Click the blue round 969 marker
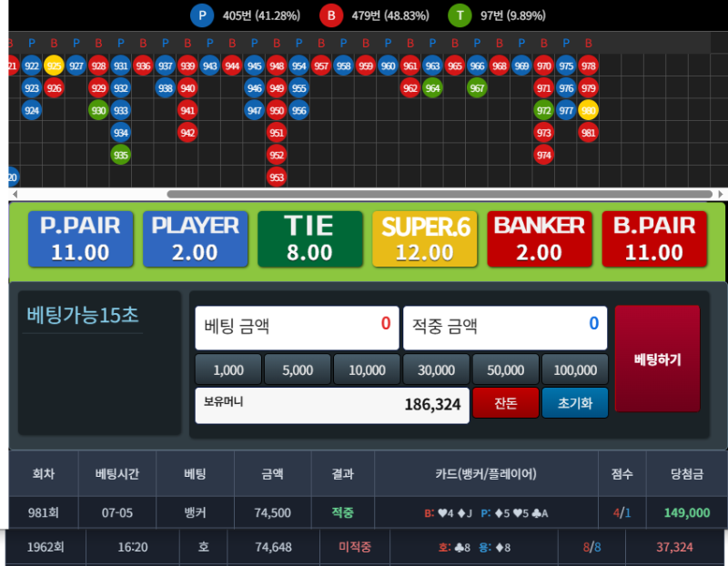This screenshot has width=728, height=566. point(521,66)
